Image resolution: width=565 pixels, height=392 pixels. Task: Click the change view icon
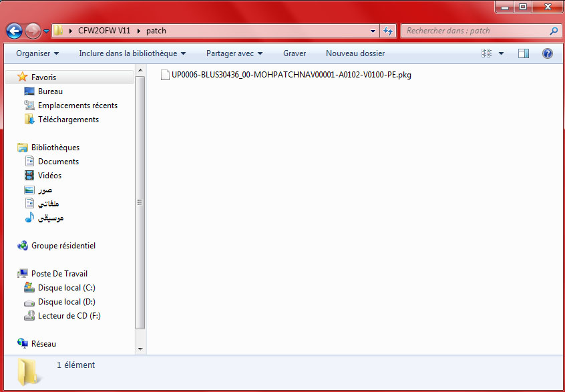(x=487, y=53)
